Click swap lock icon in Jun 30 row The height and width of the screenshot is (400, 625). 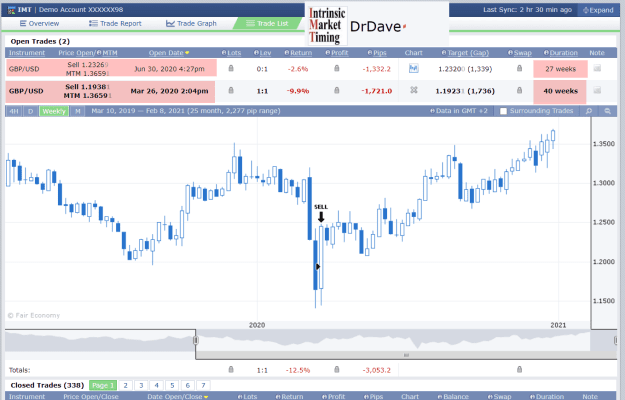[519, 69]
